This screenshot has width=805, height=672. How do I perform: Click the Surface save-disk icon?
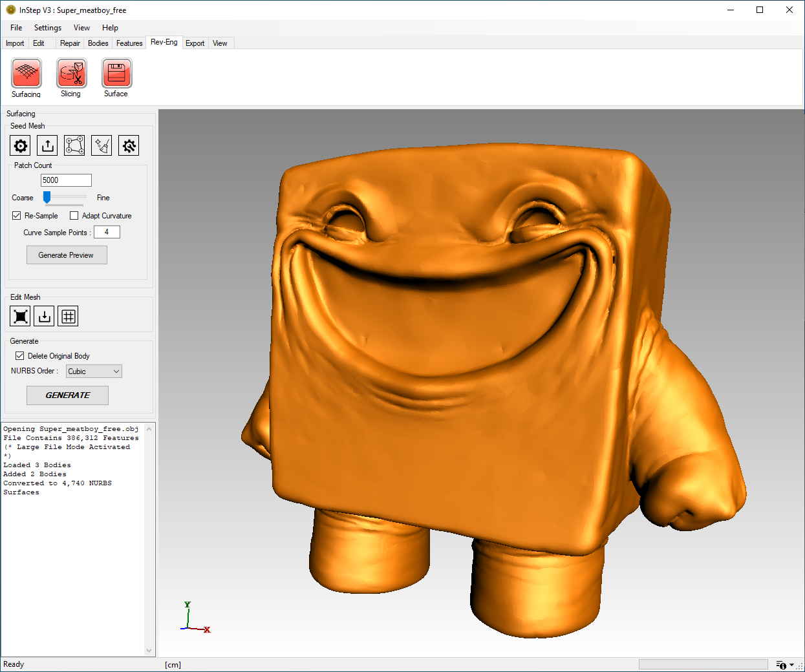click(x=117, y=73)
